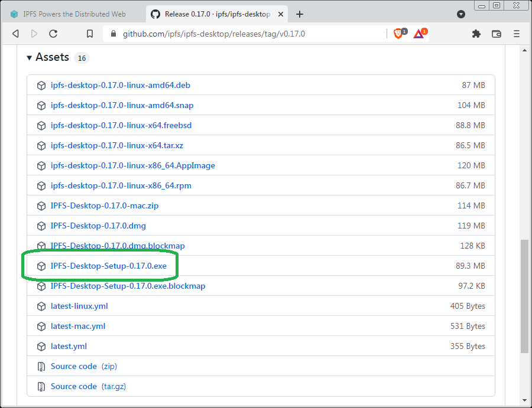Click the 120 MB file size
532x408 pixels.
(471, 165)
